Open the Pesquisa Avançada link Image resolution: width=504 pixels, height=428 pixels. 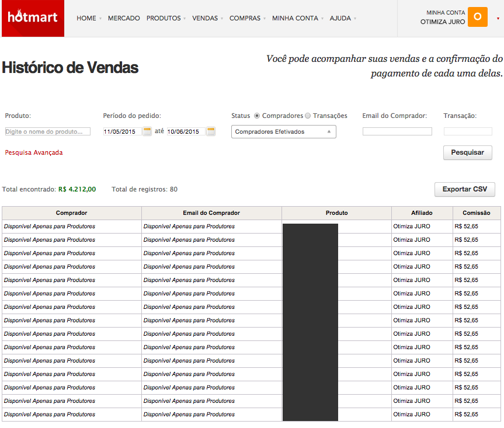(34, 152)
